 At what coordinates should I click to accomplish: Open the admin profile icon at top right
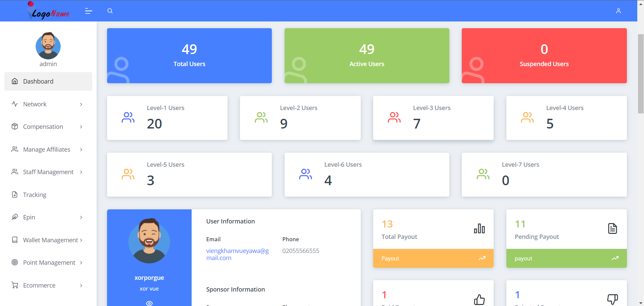pyautogui.click(x=618, y=11)
